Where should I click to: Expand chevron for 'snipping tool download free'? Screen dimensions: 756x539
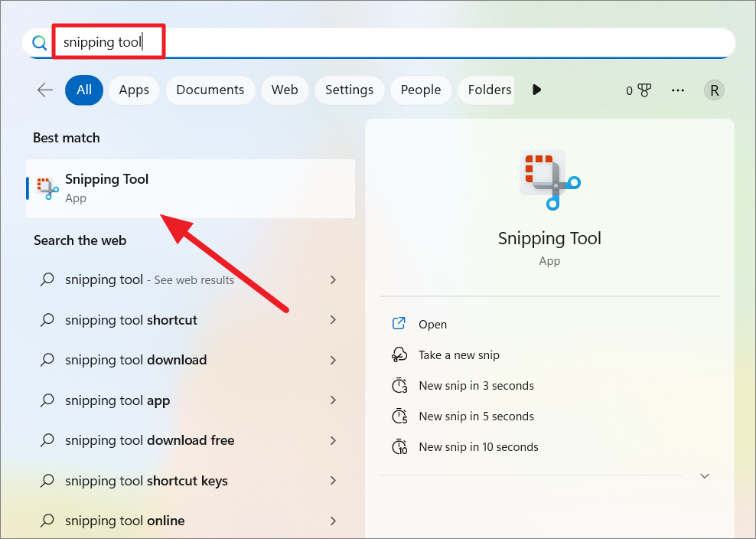click(333, 440)
